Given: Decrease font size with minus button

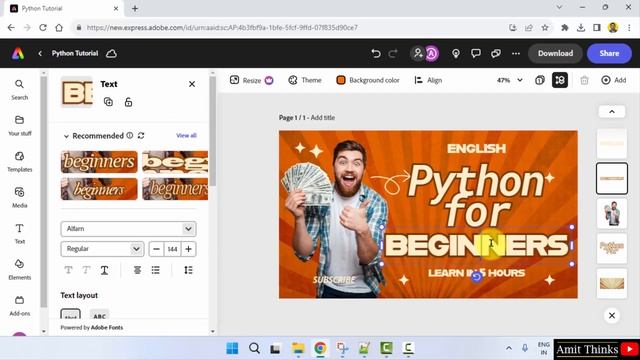Looking at the screenshot, I should [156, 249].
